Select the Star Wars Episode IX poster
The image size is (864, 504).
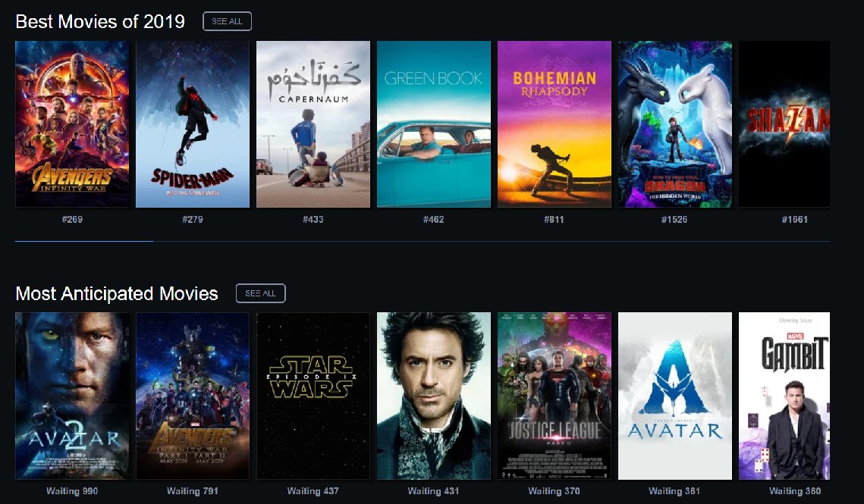tap(313, 396)
